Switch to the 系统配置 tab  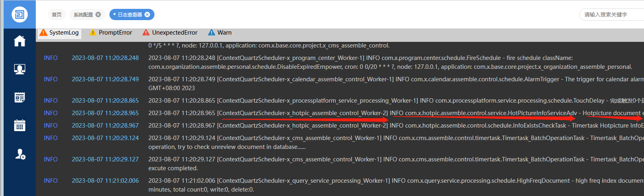click(83, 14)
